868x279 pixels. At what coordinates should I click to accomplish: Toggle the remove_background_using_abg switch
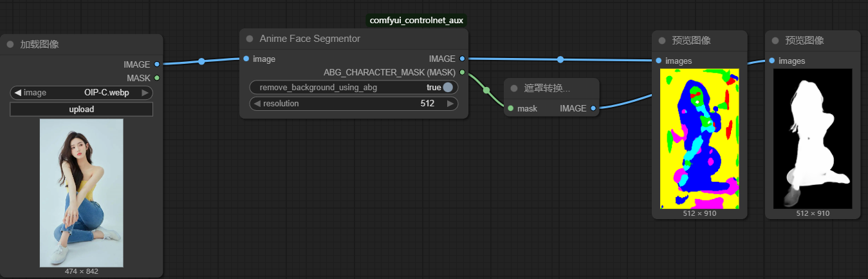point(448,87)
